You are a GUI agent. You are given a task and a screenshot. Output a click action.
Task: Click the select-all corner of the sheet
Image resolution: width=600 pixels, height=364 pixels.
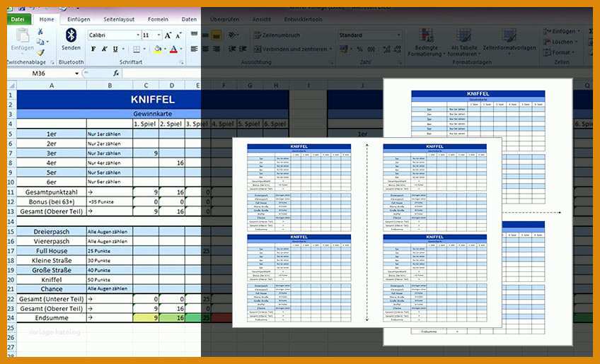pyautogui.click(x=12, y=86)
